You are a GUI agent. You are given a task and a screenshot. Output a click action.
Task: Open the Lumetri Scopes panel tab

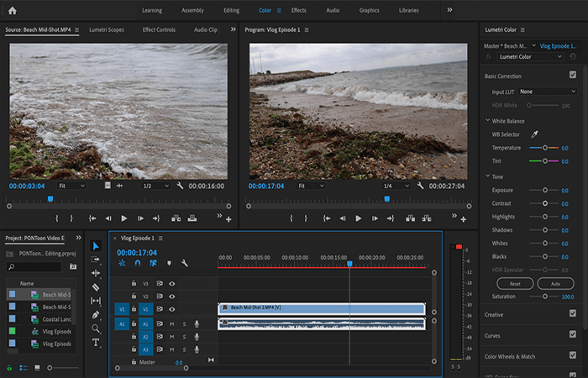point(107,29)
